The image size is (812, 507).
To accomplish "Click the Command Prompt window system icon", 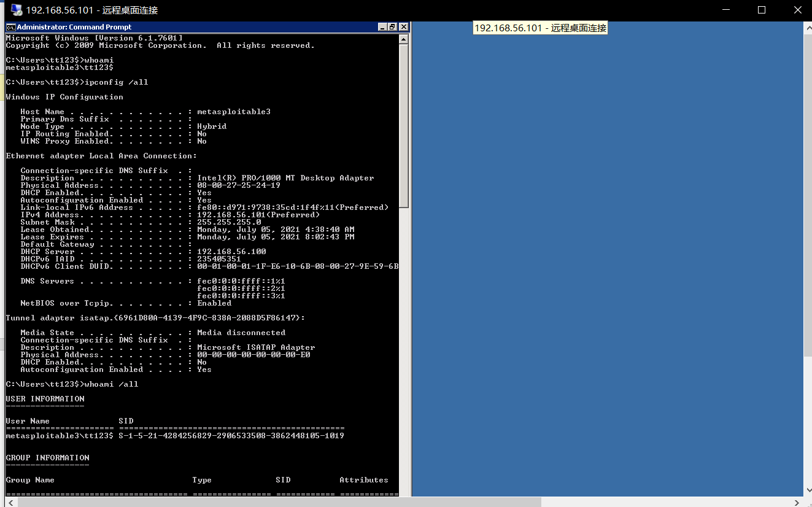I will coord(10,27).
